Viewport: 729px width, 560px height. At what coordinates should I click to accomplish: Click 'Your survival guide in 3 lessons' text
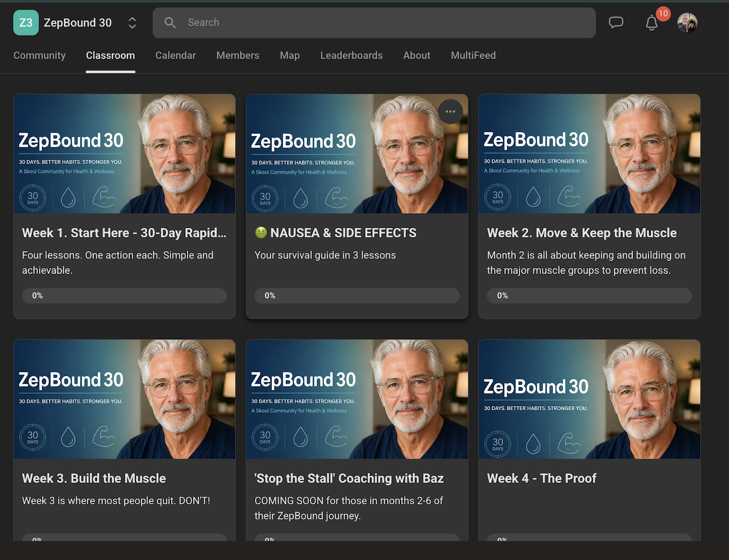pos(325,256)
